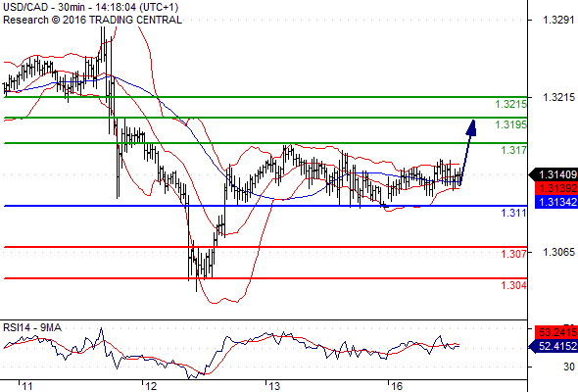Click the blue 1.311 pivot level label
The height and width of the screenshot is (392, 578).
(x=513, y=213)
